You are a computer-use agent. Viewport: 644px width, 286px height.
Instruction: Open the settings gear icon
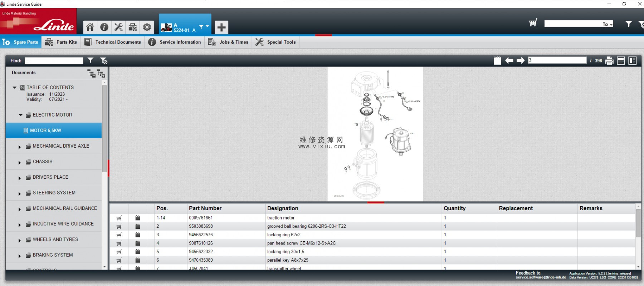(x=147, y=27)
